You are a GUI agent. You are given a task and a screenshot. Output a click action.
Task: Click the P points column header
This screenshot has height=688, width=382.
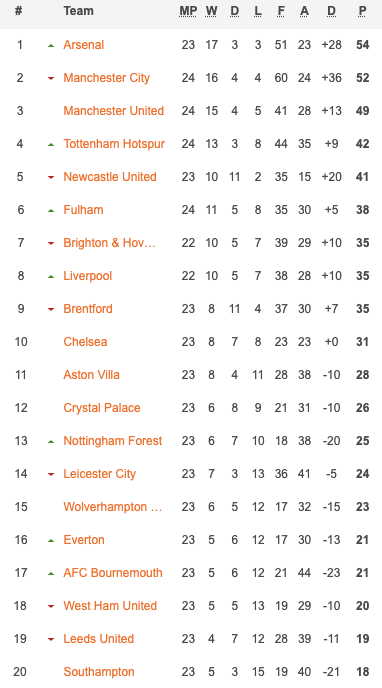click(362, 11)
